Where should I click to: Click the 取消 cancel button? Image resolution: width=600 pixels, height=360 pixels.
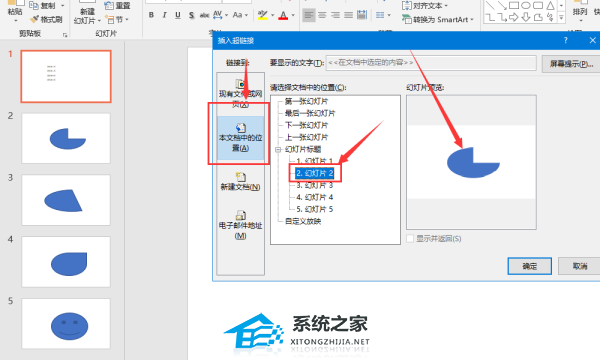pos(579,266)
